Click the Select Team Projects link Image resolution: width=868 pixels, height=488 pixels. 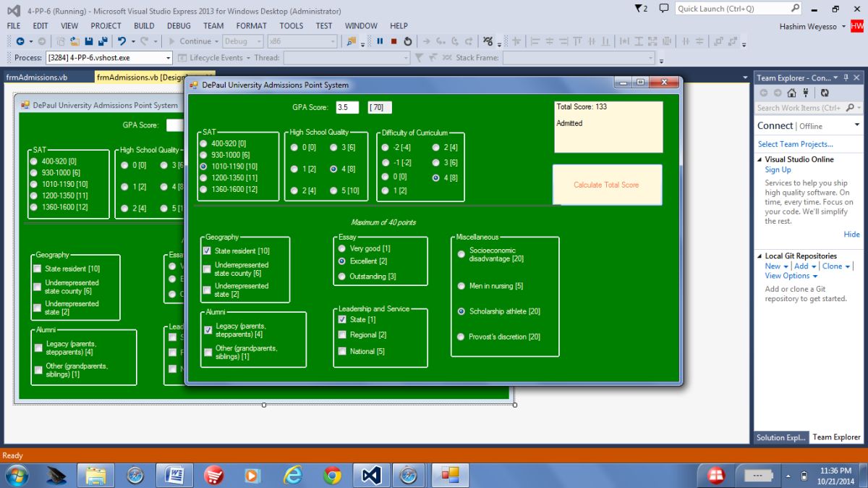coord(796,144)
